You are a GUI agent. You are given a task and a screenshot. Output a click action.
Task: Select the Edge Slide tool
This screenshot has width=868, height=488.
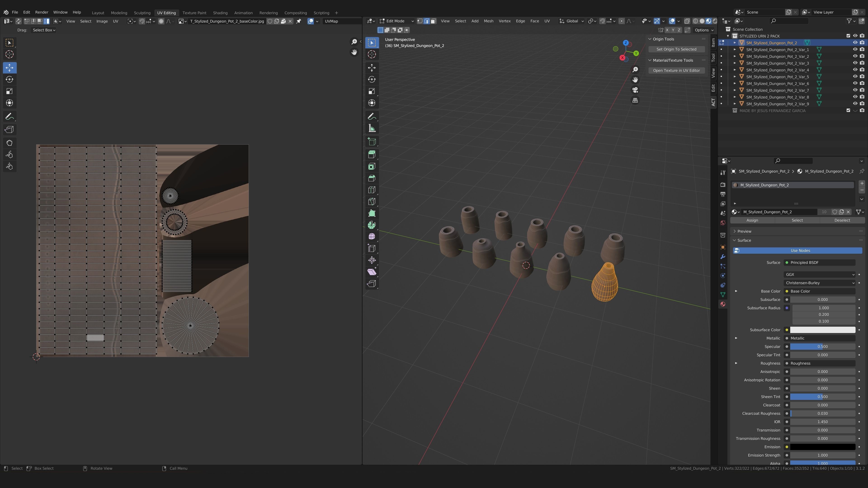click(x=372, y=249)
